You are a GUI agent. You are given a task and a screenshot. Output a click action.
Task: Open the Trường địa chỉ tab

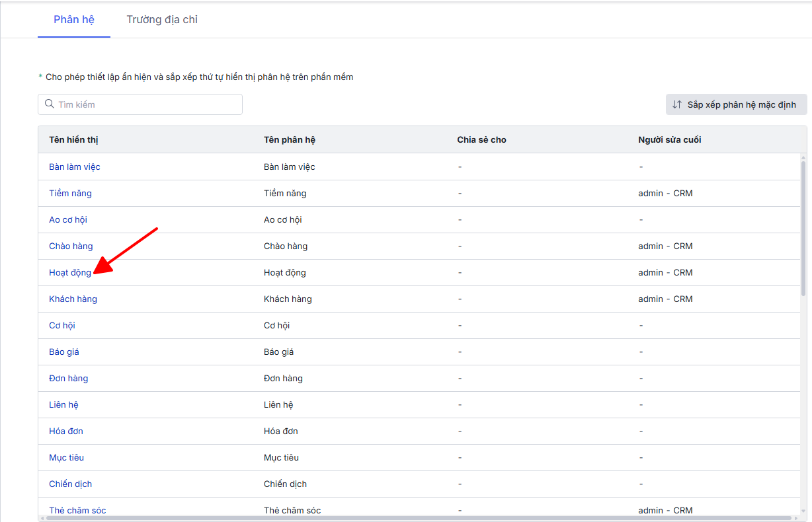click(162, 20)
